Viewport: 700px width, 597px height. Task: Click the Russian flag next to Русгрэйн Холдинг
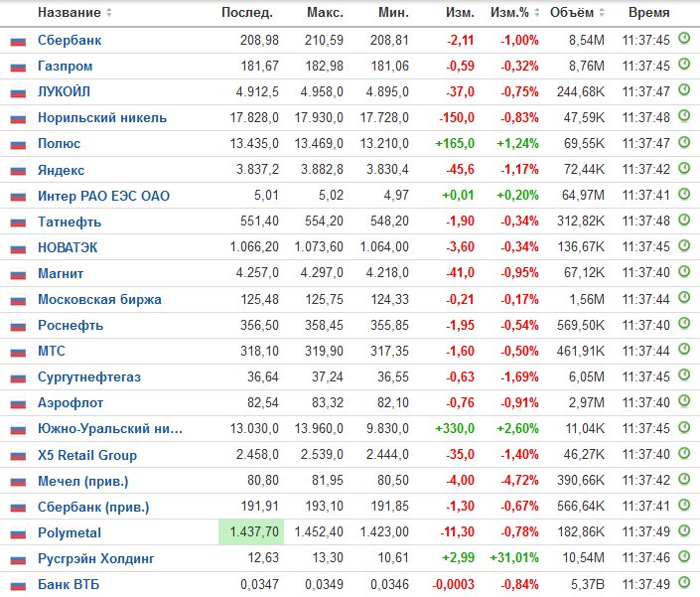18,559
